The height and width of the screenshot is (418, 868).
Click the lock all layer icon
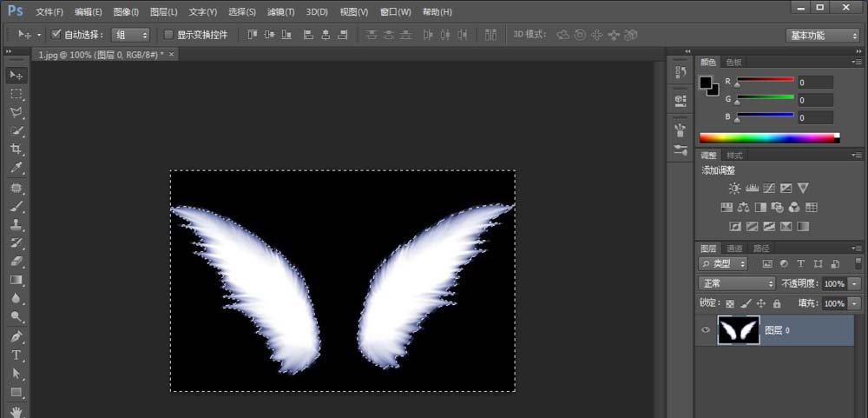click(777, 303)
